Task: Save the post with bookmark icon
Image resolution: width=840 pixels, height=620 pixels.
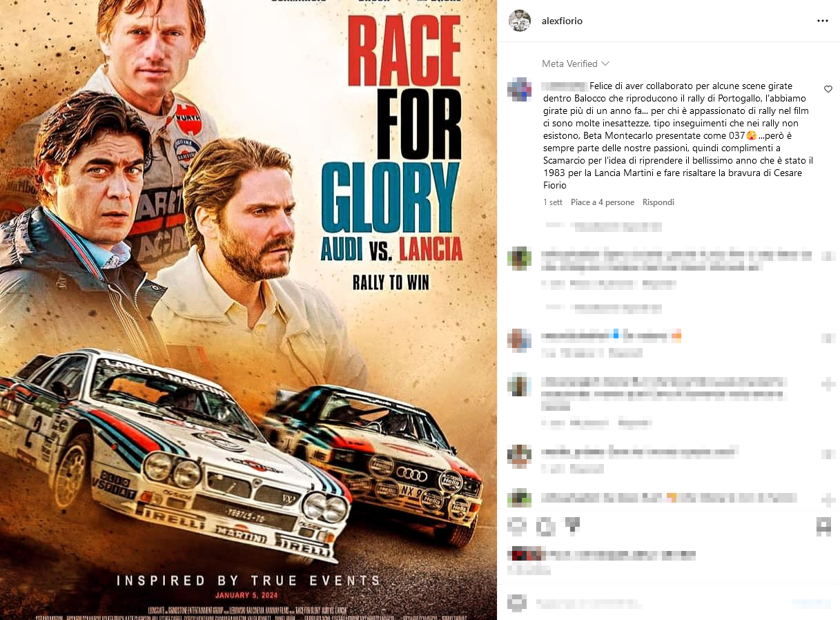Action: coord(823,527)
